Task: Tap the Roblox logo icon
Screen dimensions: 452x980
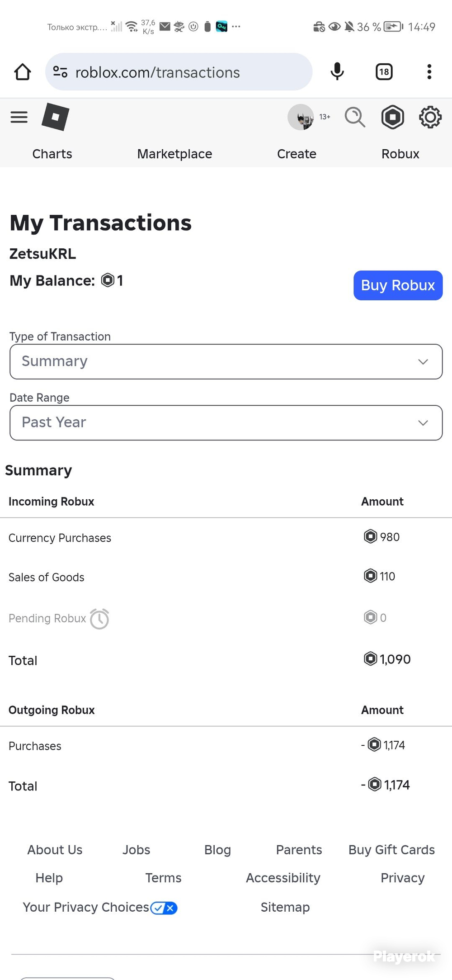Action: click(55, 117)
